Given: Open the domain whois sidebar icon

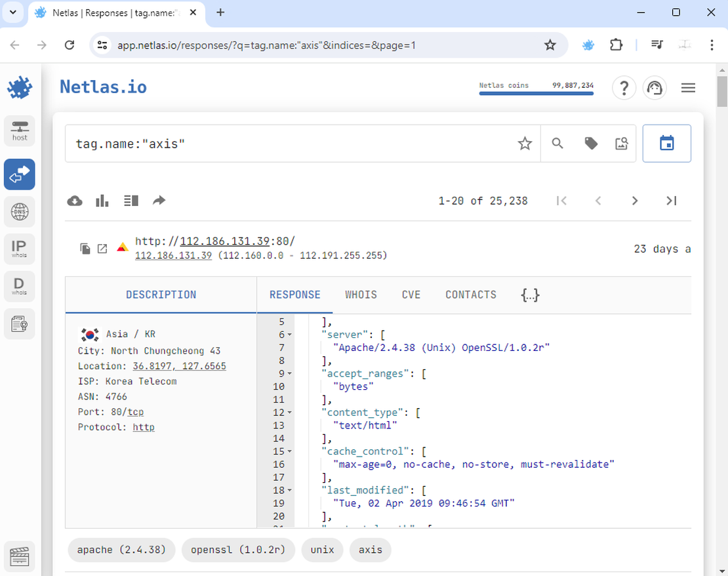Looking at the screenshot, I should point(20,286).
